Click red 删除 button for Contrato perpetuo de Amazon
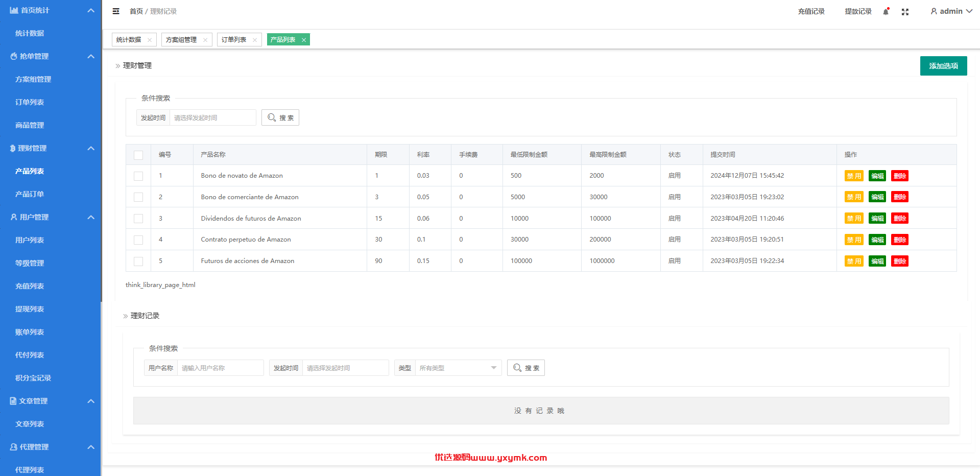The width and height of the screenshot is (980, 476). click(x=900, y=240)
